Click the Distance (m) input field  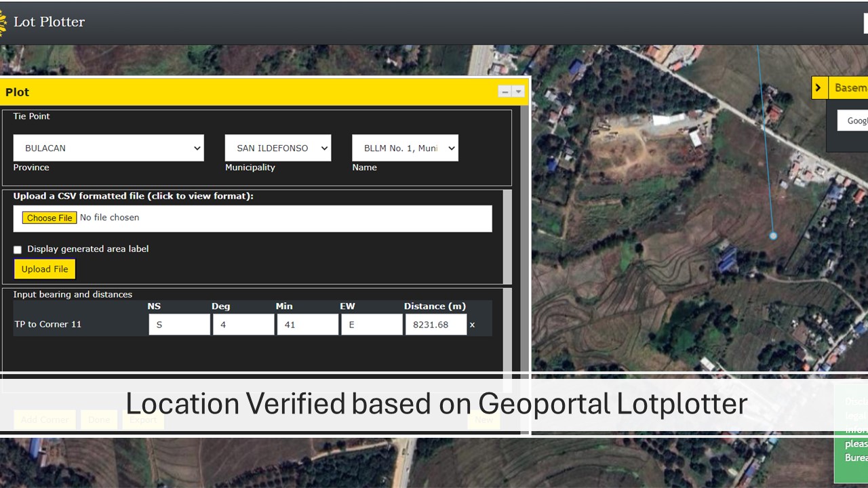[435, 325]
